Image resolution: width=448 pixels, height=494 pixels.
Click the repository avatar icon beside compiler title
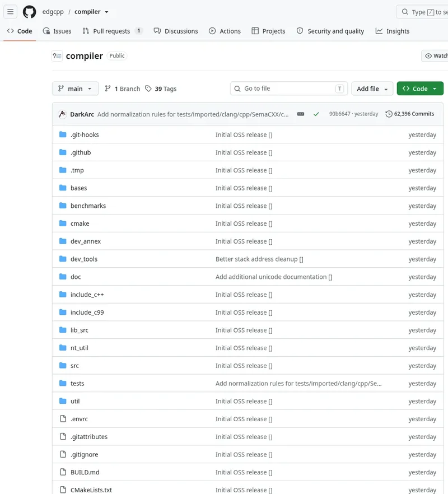(x=57, y=56)
